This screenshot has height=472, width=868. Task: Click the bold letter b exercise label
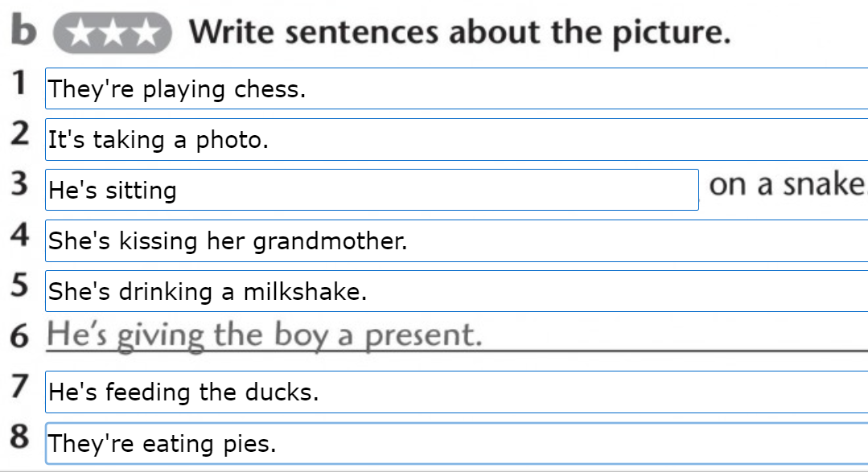point(24,29)
